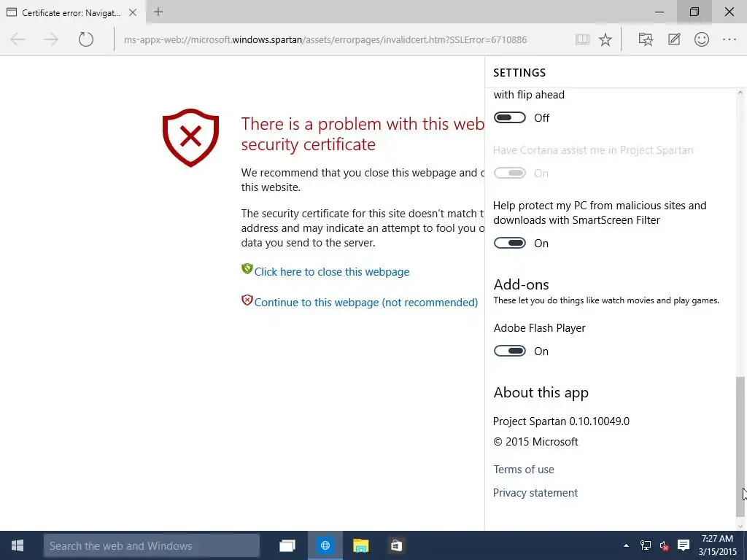Click the large red shield error icon
747x560 pixels.
coord(190,138)
